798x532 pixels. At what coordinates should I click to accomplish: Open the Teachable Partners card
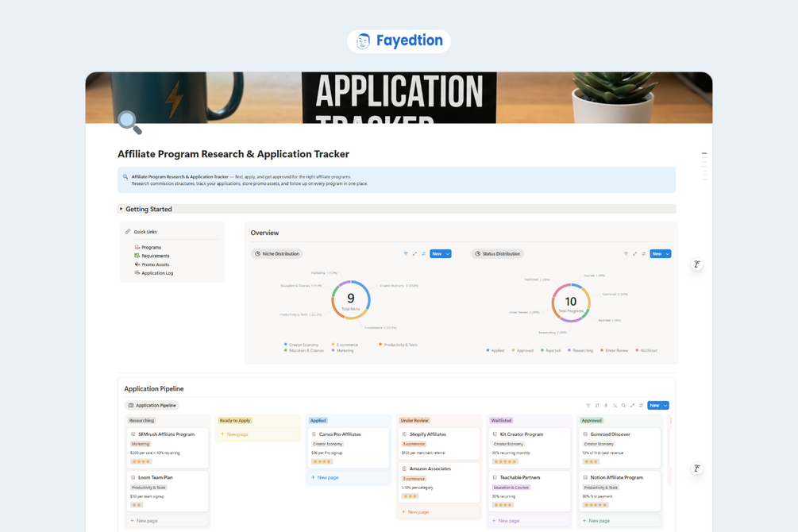coord(530,492)
